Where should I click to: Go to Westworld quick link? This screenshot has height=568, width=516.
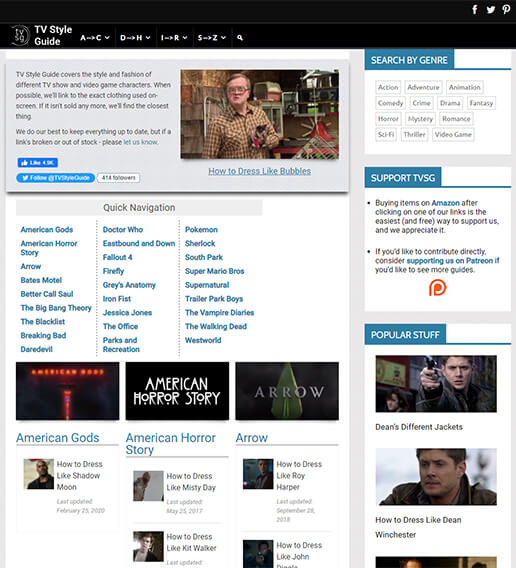(x=203, y=341)
